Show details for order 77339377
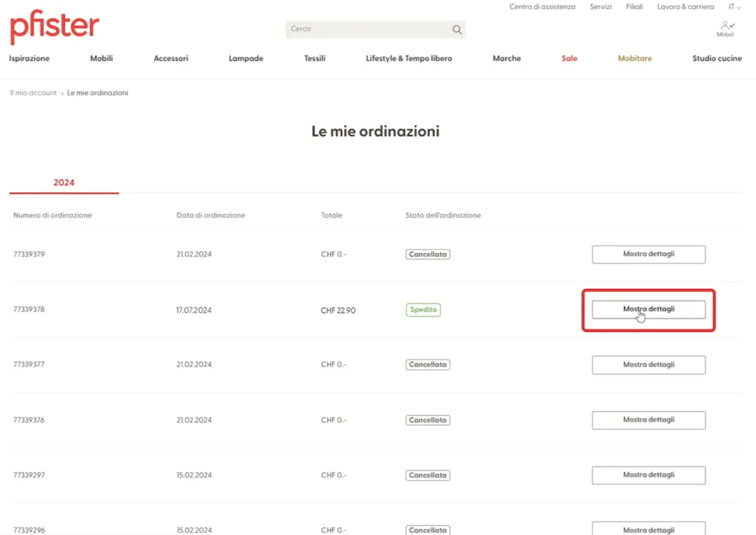Image resolution: width=756 pixels, height=535 pixels. (x=648, y=365)
